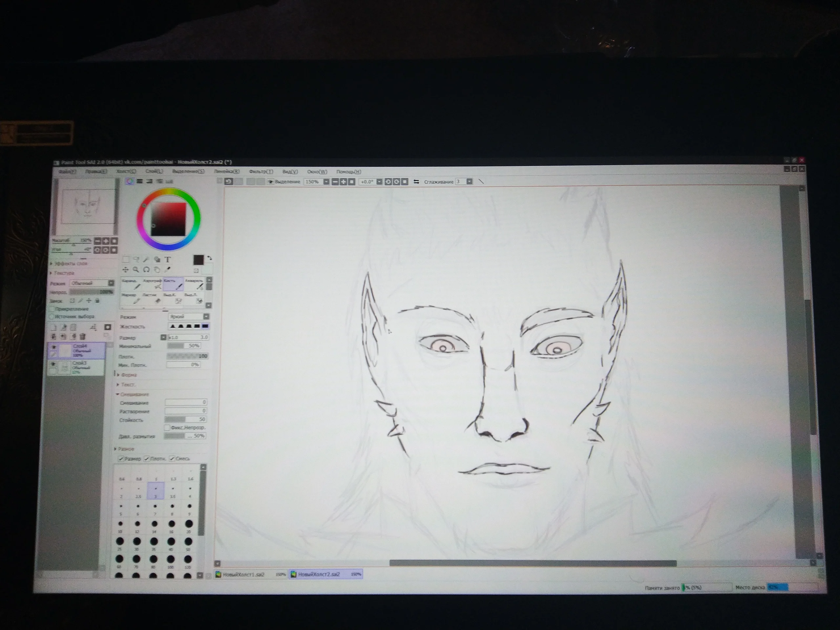Image resolution: width=840 pixels, height=630 pixels.
Task: Select the Eraser (Ластик) tool
Action: tap(152, 298)
